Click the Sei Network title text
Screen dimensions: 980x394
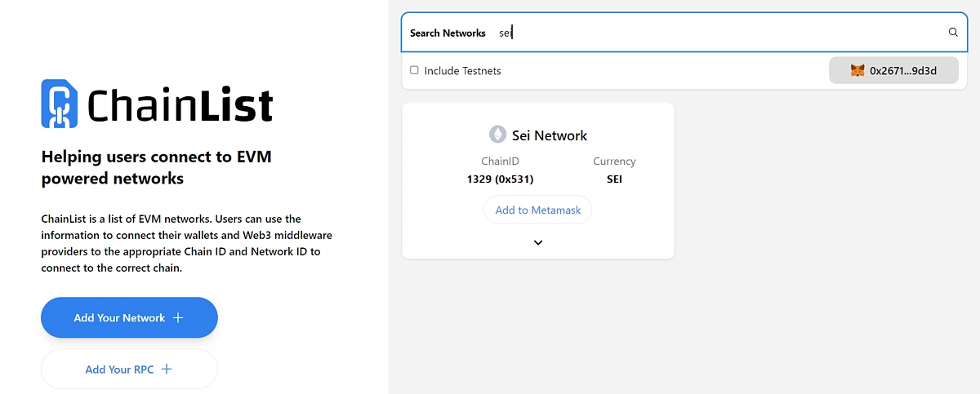550,135
